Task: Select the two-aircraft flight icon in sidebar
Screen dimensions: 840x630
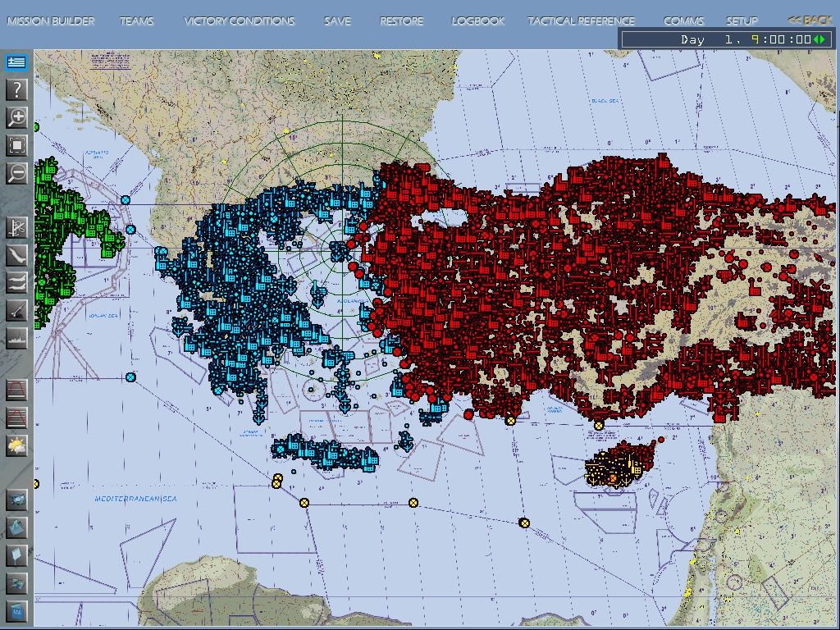Action: click(x=16, y=282)
